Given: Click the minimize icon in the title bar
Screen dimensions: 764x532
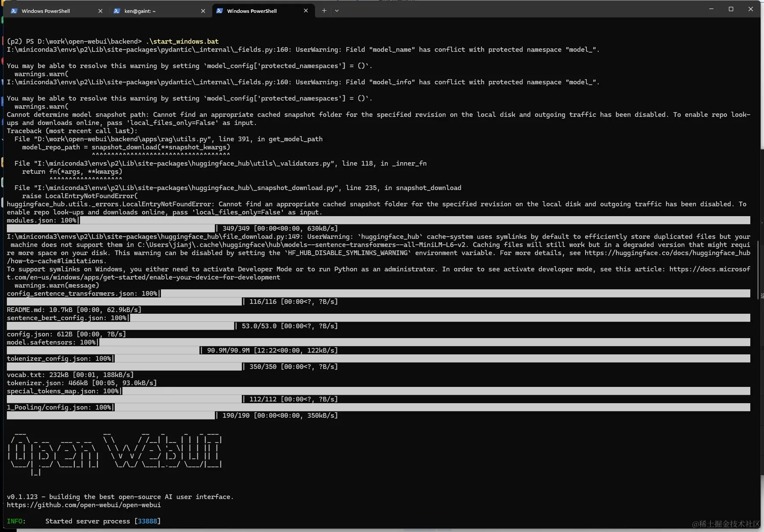Looking at the screenshot, I should pyautogui.click(x=710, y=9).
